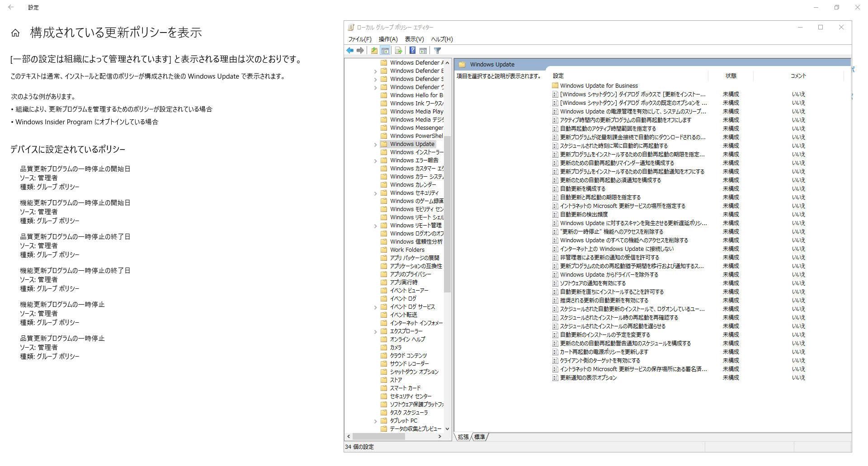The height and width of the screenshot is (466, 868).
Task: Sort by the コメント column header
Action: 798,75
